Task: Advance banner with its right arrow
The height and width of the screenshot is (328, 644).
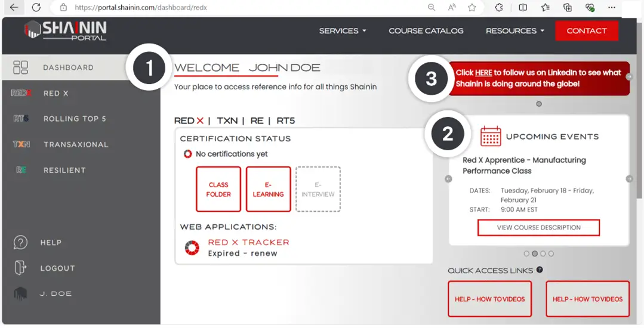Action: point(629,76)
